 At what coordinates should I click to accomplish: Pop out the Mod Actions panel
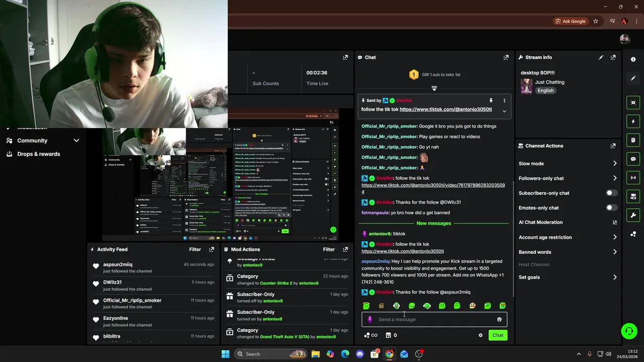click(345, 249)
